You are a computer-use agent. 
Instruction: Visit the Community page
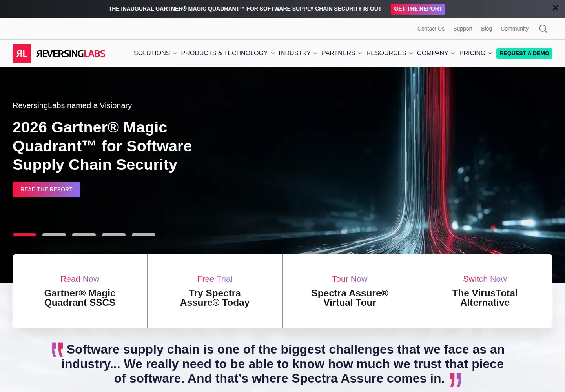coord(514,29)
